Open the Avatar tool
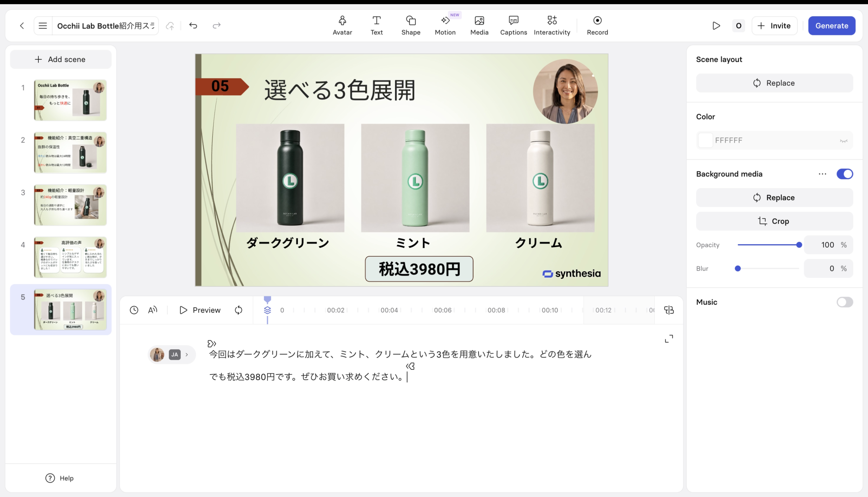 pyautogui.click(x=342, y=26)
